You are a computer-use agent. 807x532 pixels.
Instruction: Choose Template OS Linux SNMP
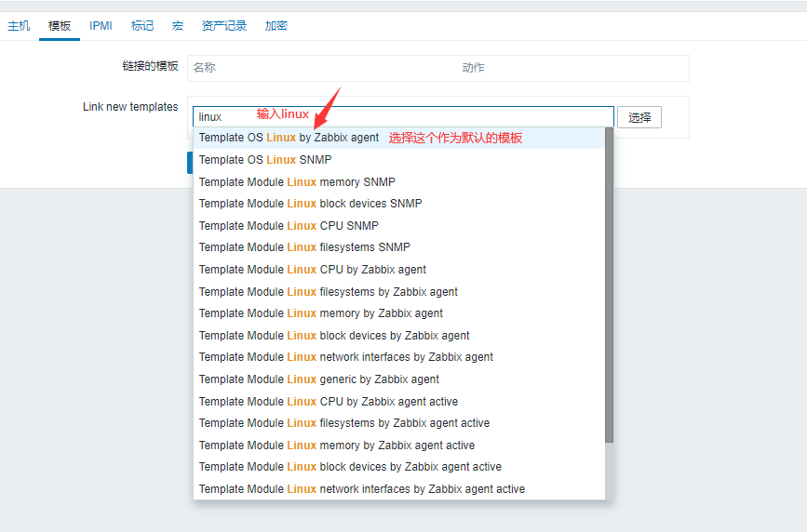(x=399, y=160)
